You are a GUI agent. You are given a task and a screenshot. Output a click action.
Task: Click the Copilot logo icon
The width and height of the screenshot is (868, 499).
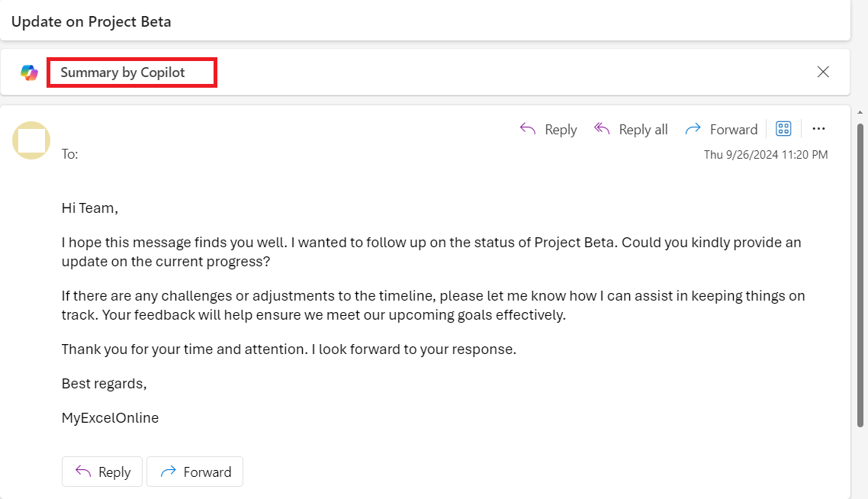click(29, 72)
